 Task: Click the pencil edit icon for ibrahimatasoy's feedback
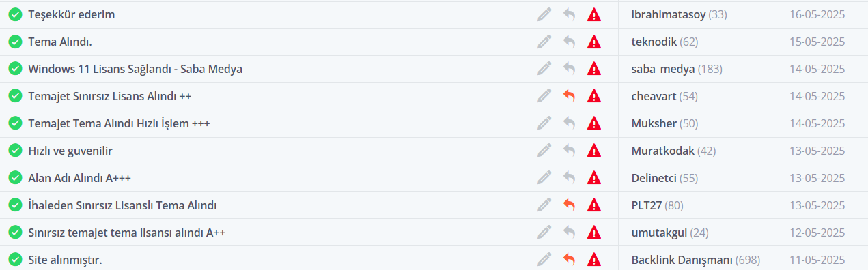(x=544, y=14)
